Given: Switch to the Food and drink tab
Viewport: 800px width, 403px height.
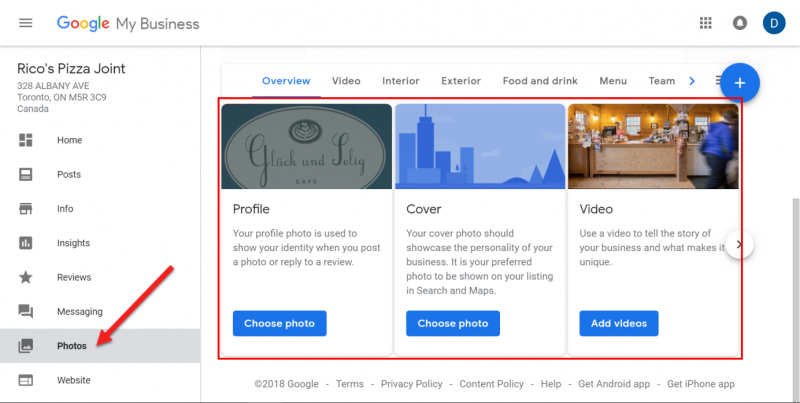Looking at the screenshot, I should tap(540, 81).
